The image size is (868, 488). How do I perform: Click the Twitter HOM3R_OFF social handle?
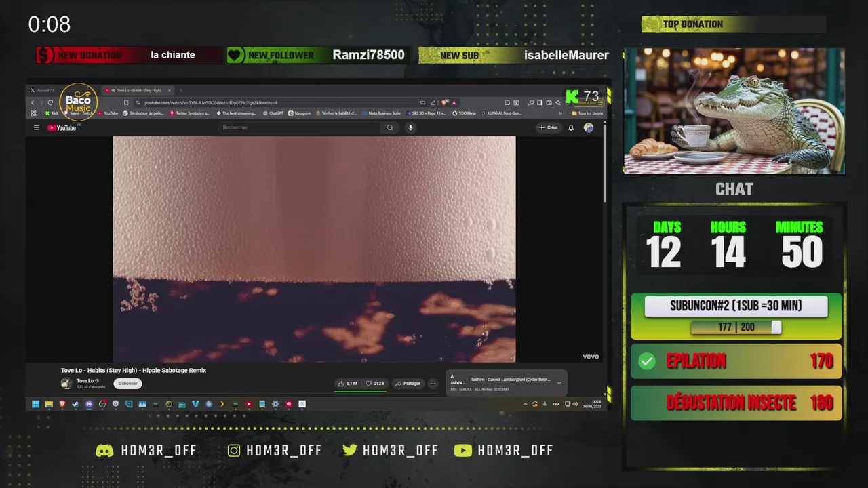pyautogui.click(x=390, y=451)
